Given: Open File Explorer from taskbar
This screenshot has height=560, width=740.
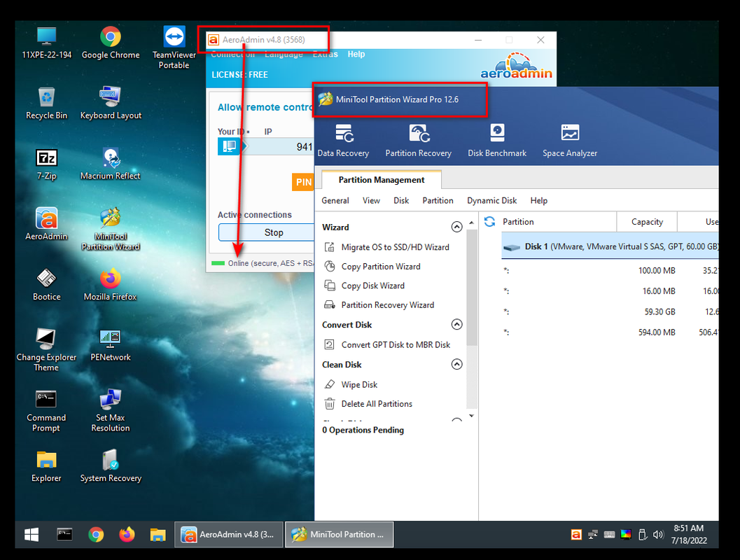Looking at the screenshot, I should coord(158,535).
